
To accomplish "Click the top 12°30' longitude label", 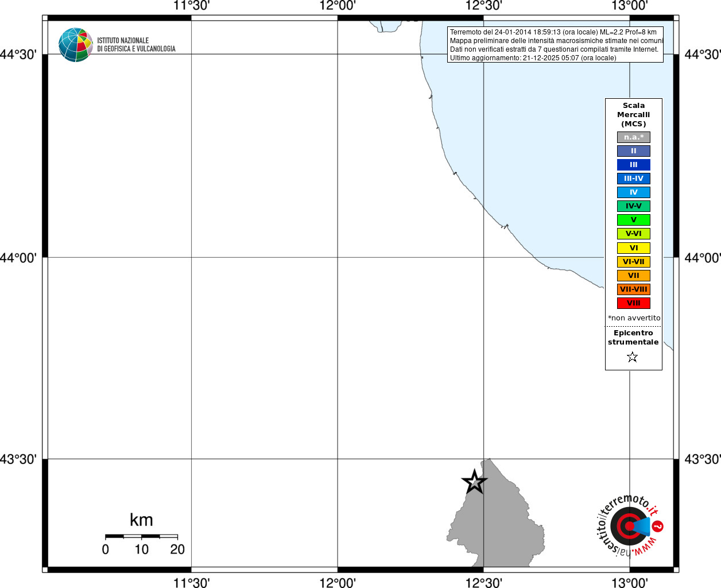I will 484,6.
